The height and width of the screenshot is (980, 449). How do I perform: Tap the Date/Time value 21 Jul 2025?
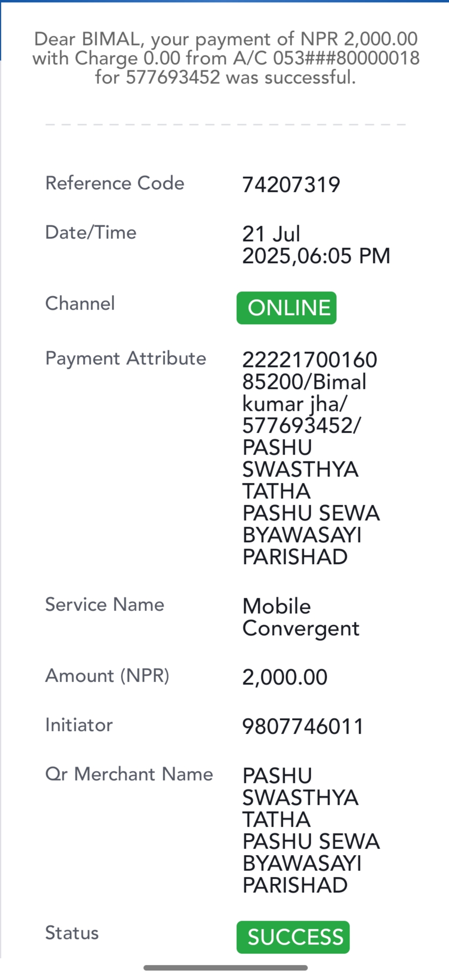click(316, 245)
